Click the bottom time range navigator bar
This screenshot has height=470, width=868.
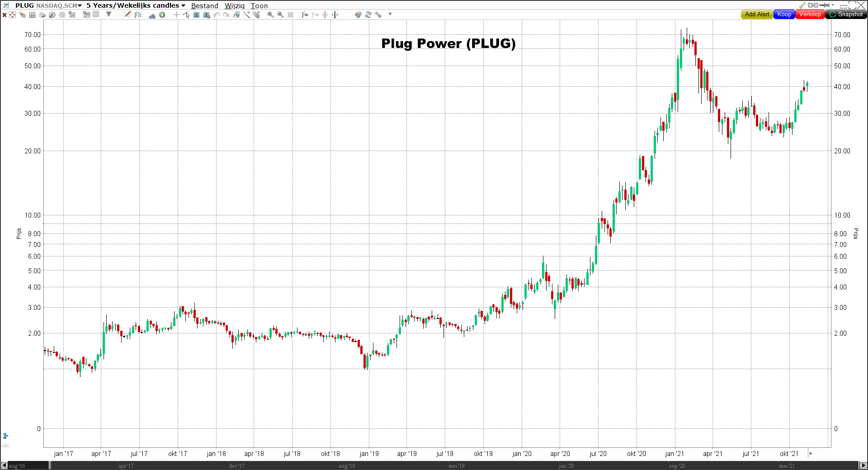pos(454,465)
